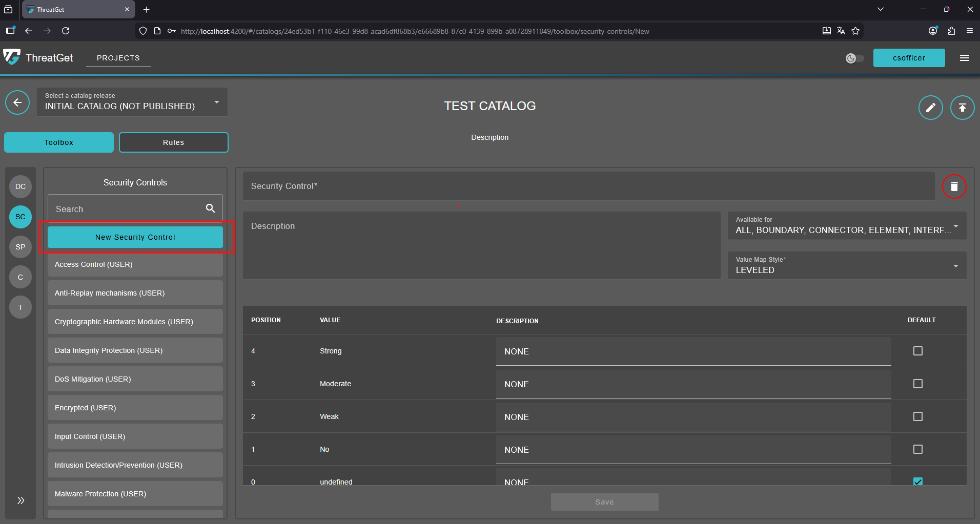Image resolution: width=980 pixels, height=524 pixels.
Task: Publish the catalog via the upload icon
Action: 962,107
